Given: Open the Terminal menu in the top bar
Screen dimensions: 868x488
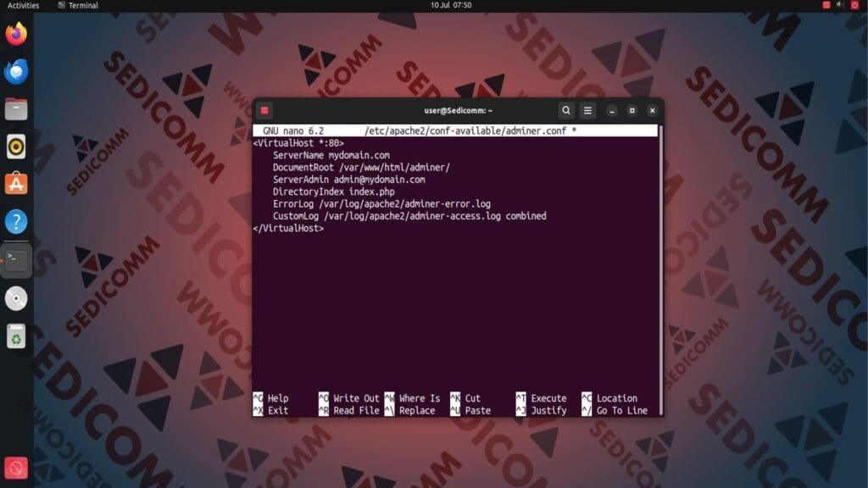Looking at the screenshot, I should (81, 5).
